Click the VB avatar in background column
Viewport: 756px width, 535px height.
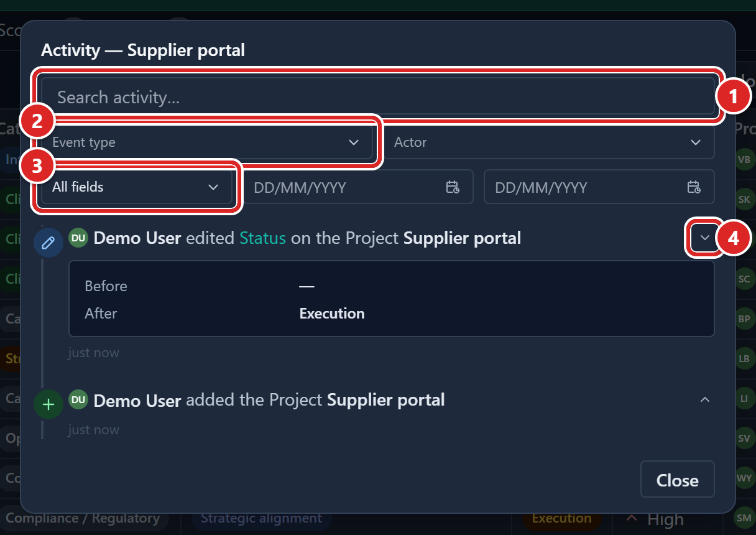[x=744, y=159]
